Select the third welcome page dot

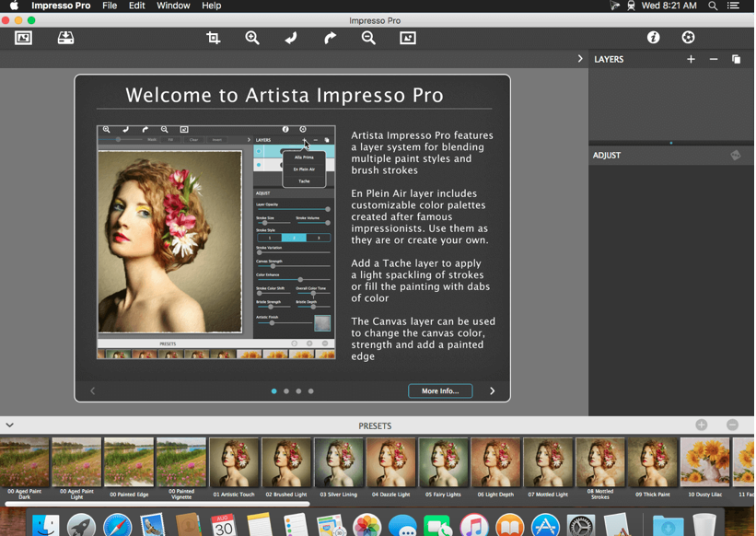tap(298, 390)
